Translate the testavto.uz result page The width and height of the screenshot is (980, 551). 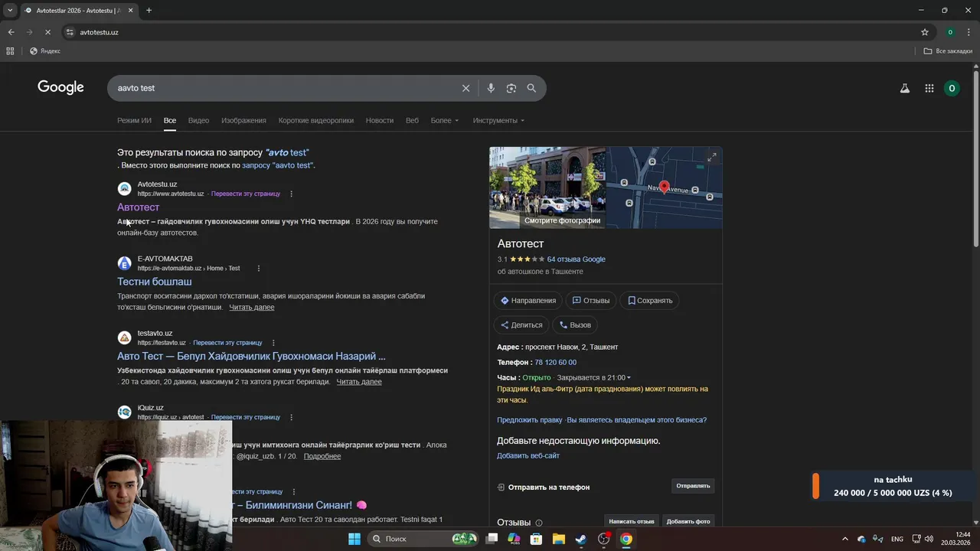(227, 342)
